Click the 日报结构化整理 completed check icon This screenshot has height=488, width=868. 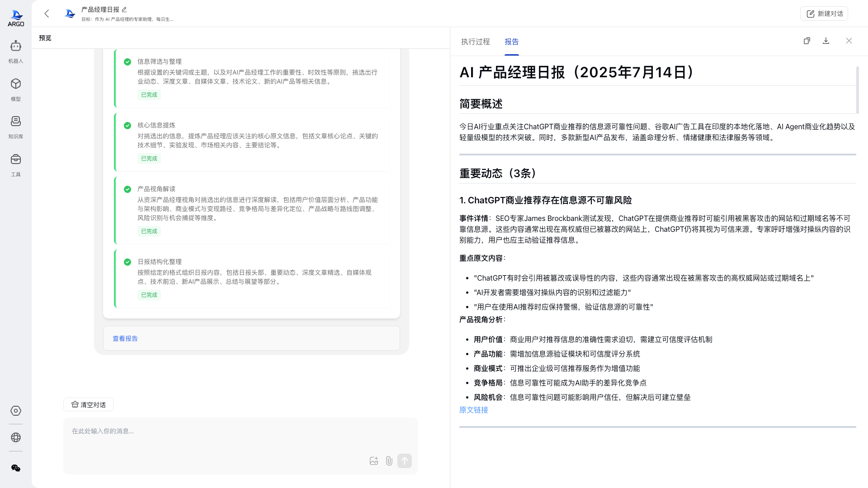127,262
